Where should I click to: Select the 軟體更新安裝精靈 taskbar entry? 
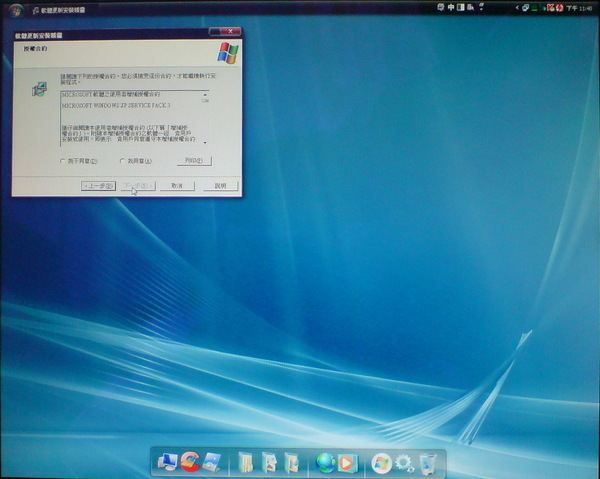[59, 10]
